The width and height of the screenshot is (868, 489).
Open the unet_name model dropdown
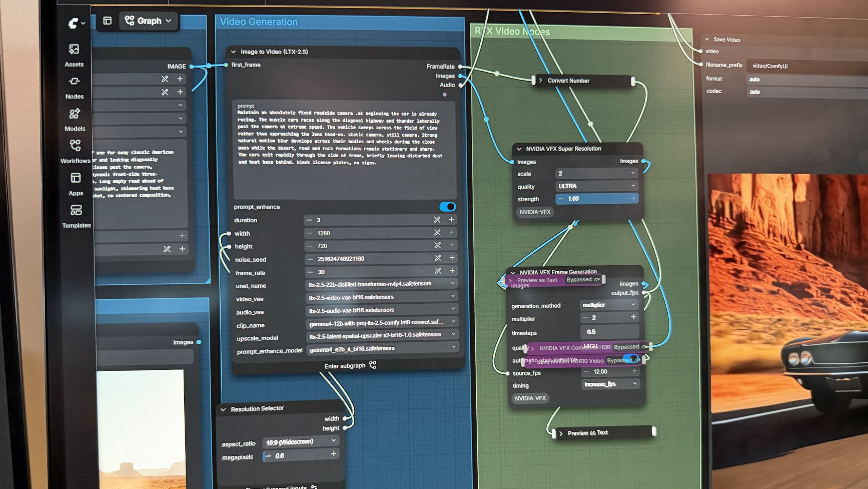pyautogui.click(x=382, y=284)
